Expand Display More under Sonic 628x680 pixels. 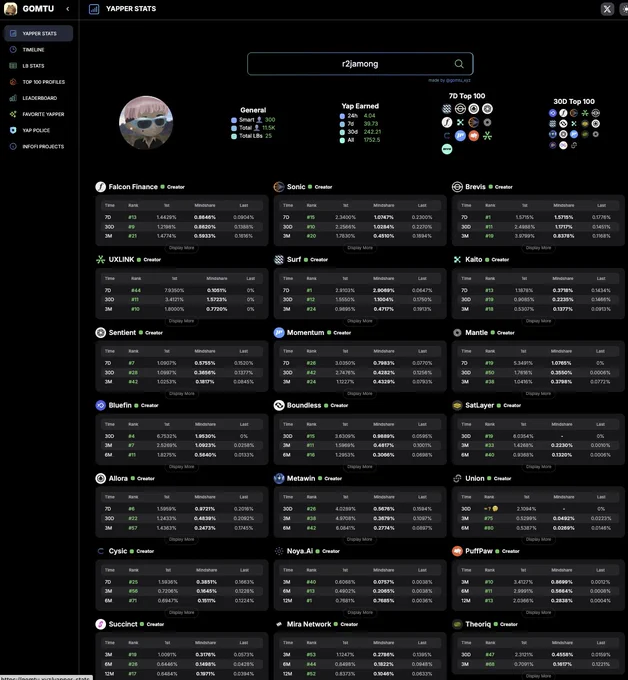tap(360, 248)
